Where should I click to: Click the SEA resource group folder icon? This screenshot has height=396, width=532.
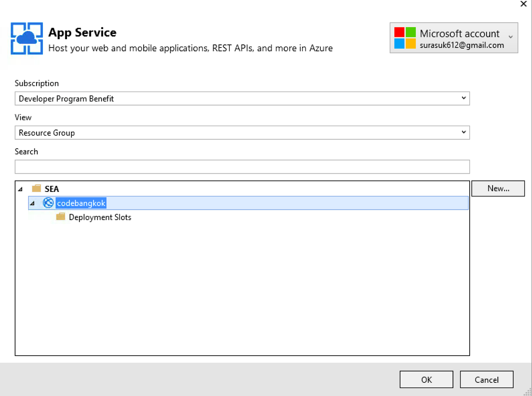click(x=36, y=188)
